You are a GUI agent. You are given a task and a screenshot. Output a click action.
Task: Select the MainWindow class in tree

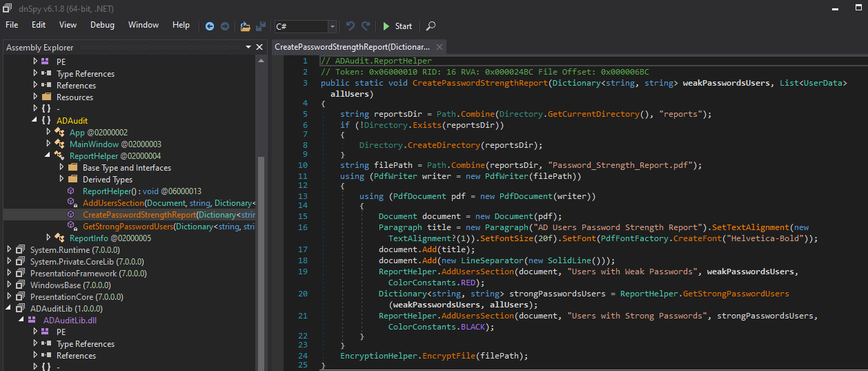(x=115, y=144)
